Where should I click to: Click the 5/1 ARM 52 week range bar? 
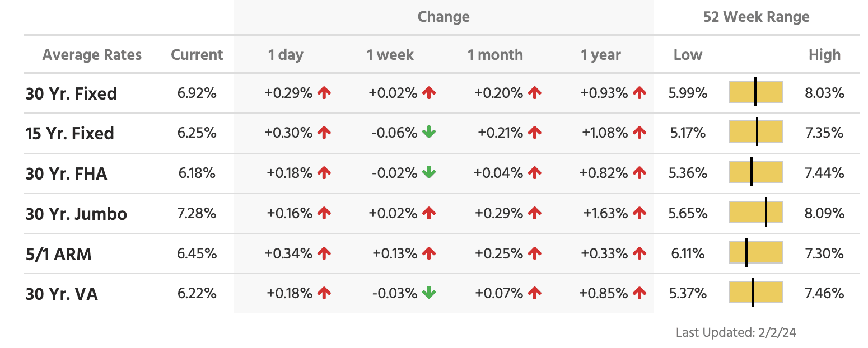755,253
